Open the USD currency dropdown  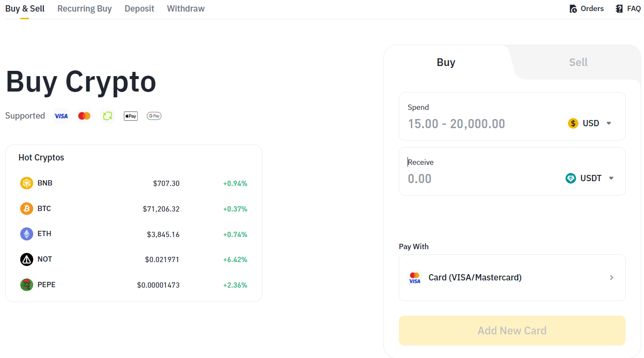pyautogui.click(x=590, y=123)
